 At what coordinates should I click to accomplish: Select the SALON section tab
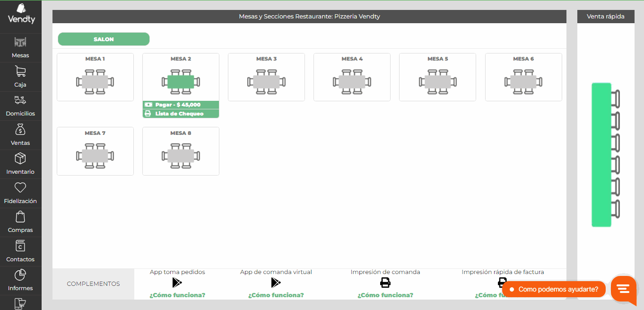(104, 39)
